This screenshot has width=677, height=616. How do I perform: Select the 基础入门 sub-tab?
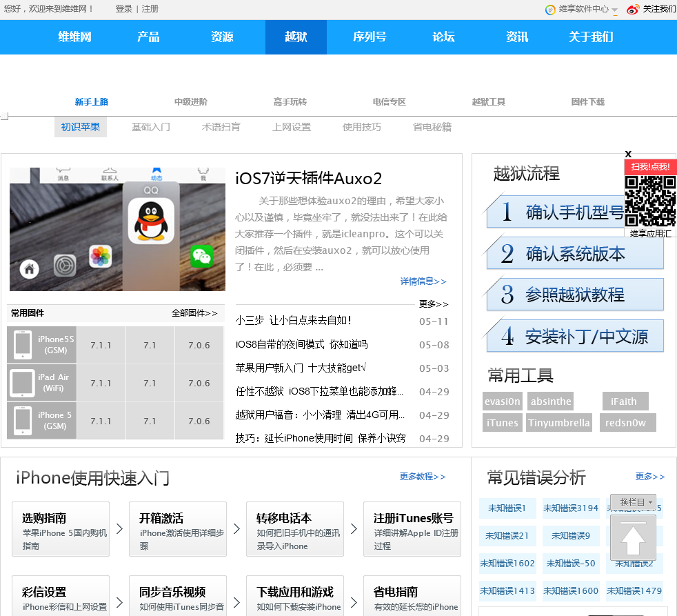151,127
